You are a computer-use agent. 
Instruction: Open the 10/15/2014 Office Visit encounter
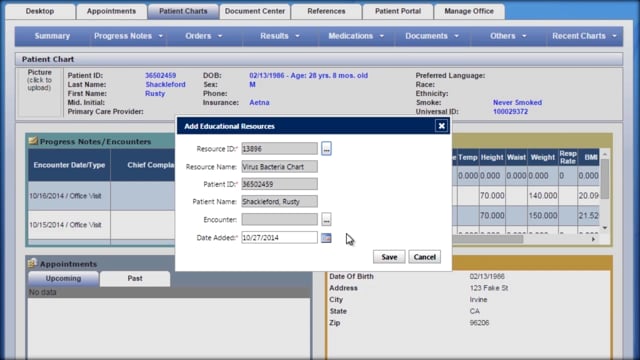click(65, 225)
